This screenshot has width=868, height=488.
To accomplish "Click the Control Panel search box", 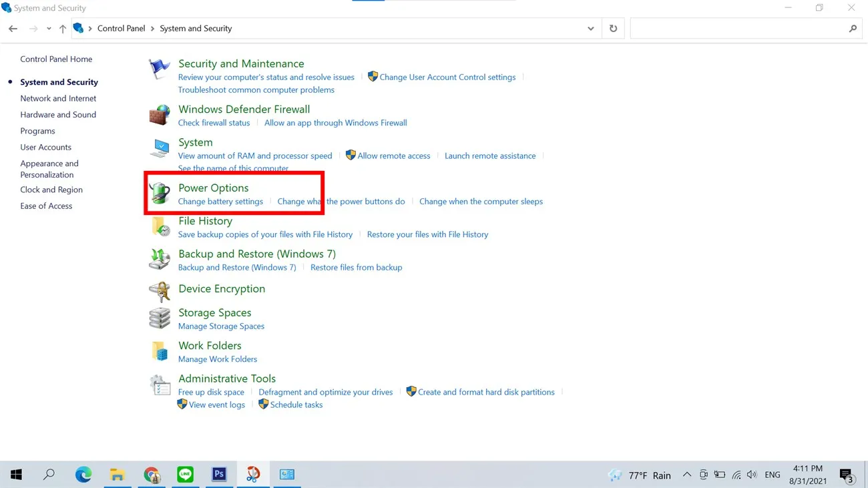I will click(738, 29).
